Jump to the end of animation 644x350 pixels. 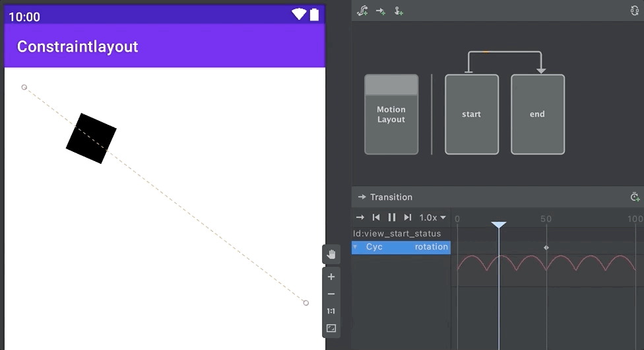[407, 217]
